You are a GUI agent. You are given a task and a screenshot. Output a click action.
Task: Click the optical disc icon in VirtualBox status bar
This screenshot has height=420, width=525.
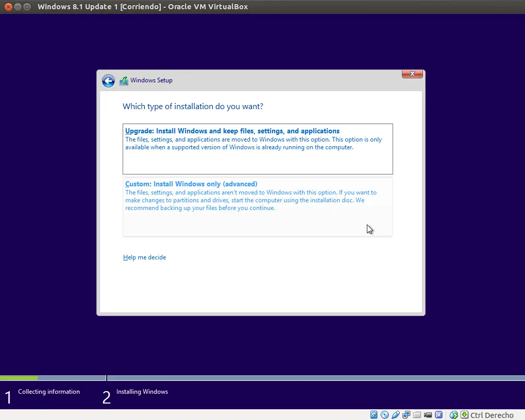point(385,415)
